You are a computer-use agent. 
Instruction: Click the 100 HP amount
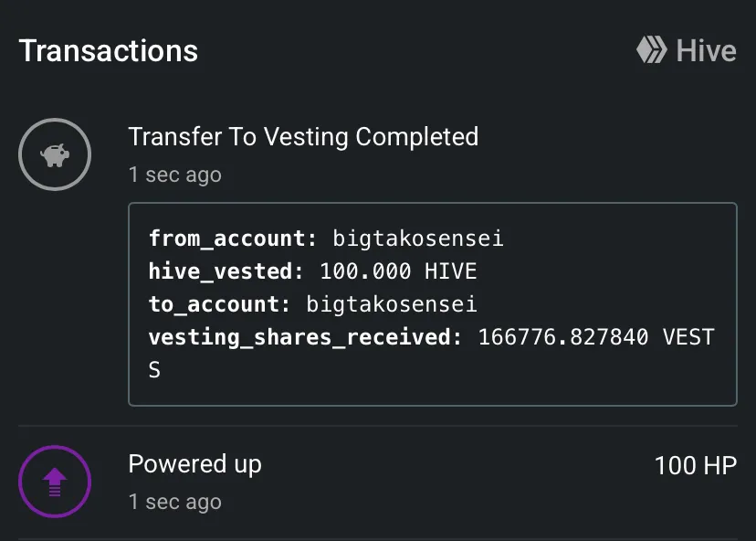click(x=695, y=466)
